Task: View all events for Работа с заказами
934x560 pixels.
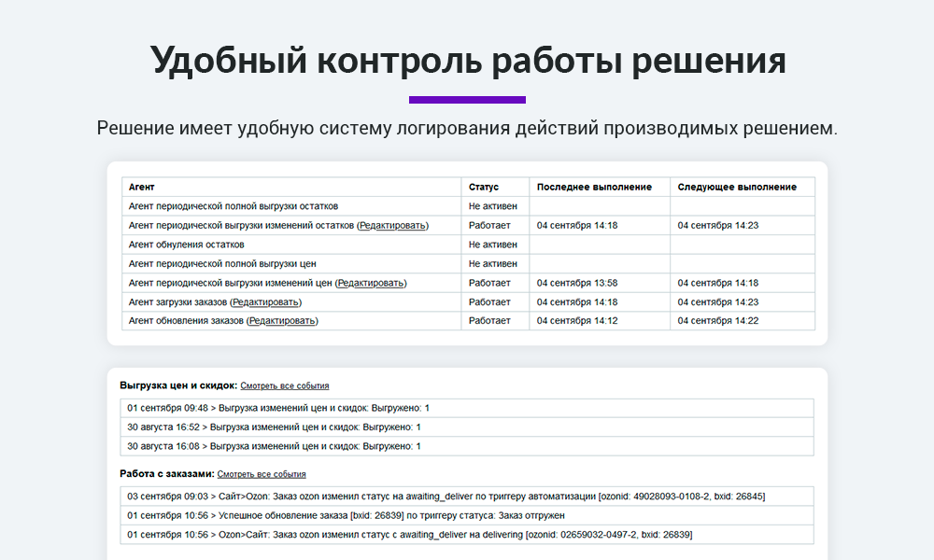Action: pyautogui.click(x=262, y=474)
